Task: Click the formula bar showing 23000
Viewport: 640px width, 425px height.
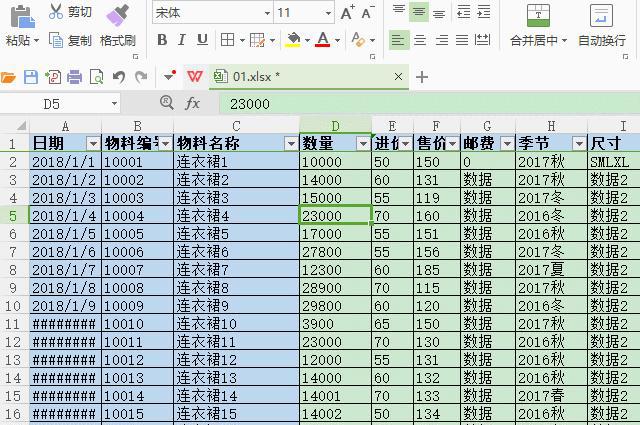Action: point(430,104)
